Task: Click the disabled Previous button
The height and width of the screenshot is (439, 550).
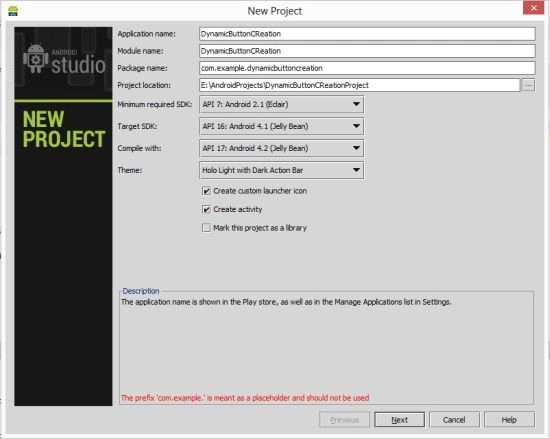Action: (x=344, y=420)
